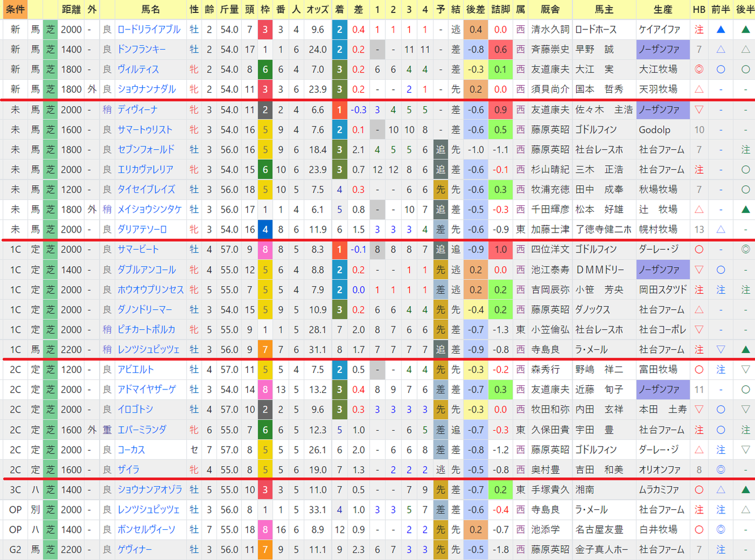Open the ショウナンアオゾラ horse link
Screen dimensions: 755x560
click(x=149, y=490)
